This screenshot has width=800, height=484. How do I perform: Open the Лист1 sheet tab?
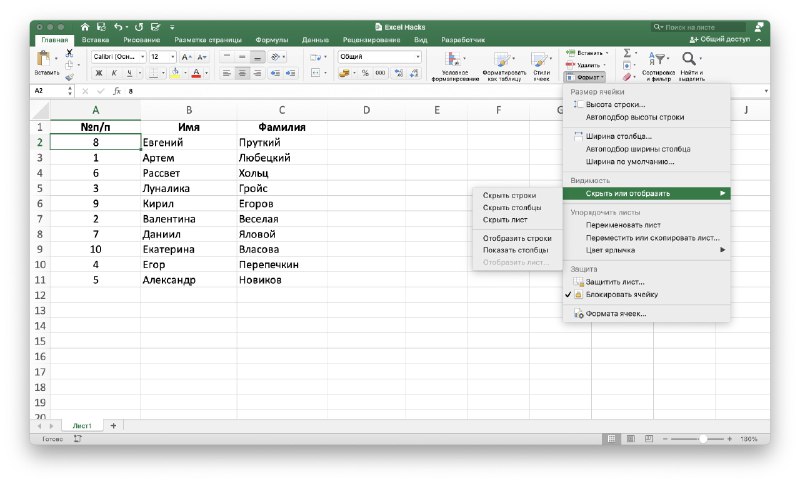click(82, 425)
